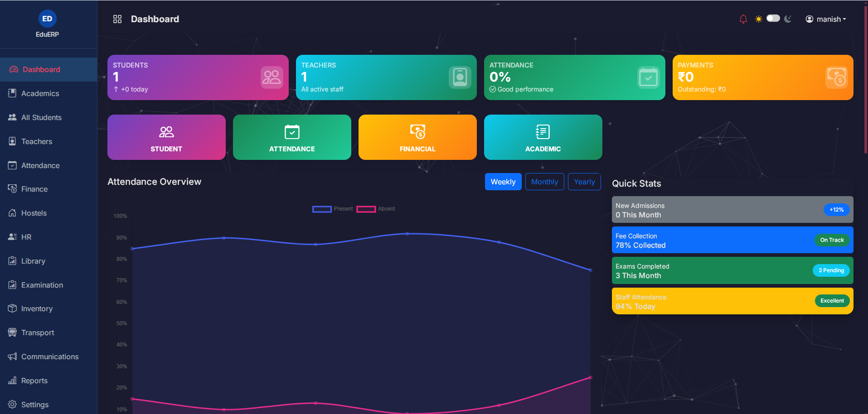
Task: Switch chart to Monthly view
Action: point(544,182)
